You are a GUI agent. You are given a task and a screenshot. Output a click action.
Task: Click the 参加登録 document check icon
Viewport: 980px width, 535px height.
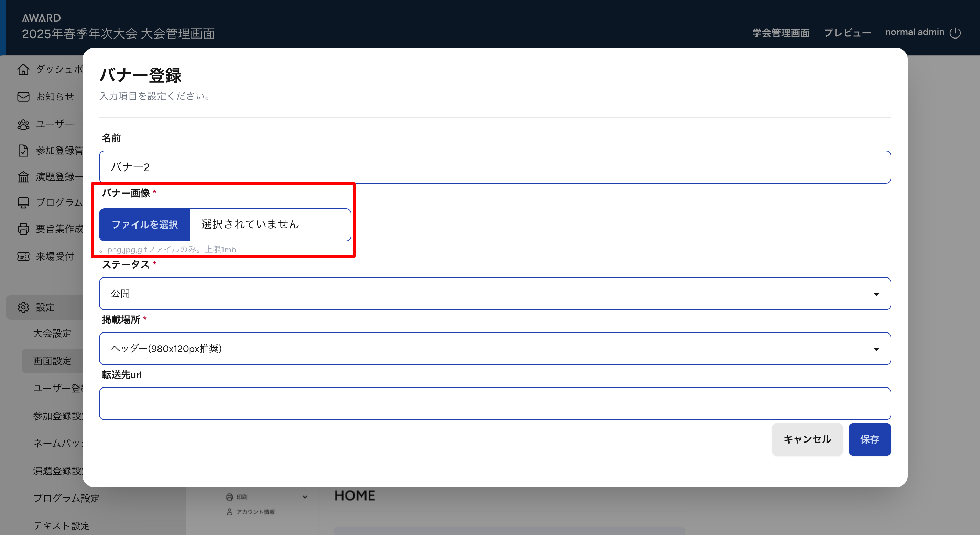pyautogui.click(x=23, y=151)
